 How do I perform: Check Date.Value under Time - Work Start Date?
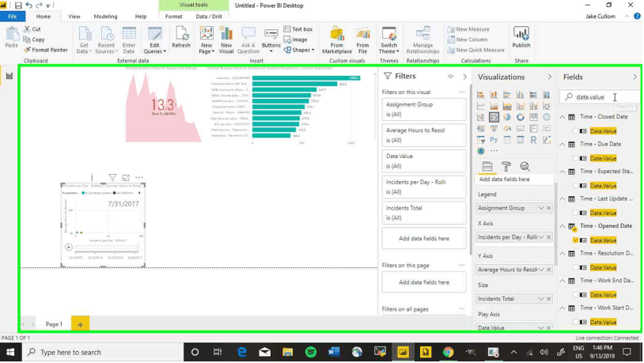[575, 322]
